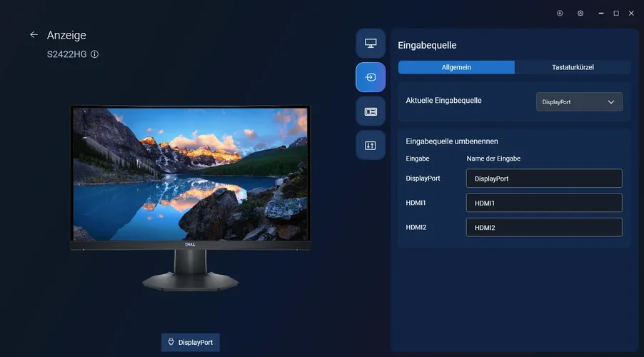The width and height of the screenshot is (644, 357).
Task: Switch to the Allgemein tab
Action: click(x=456, y=67)
